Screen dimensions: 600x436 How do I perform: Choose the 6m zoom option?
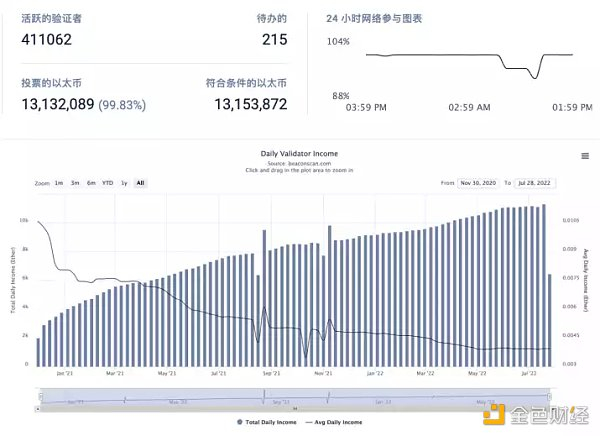(91, 183)
